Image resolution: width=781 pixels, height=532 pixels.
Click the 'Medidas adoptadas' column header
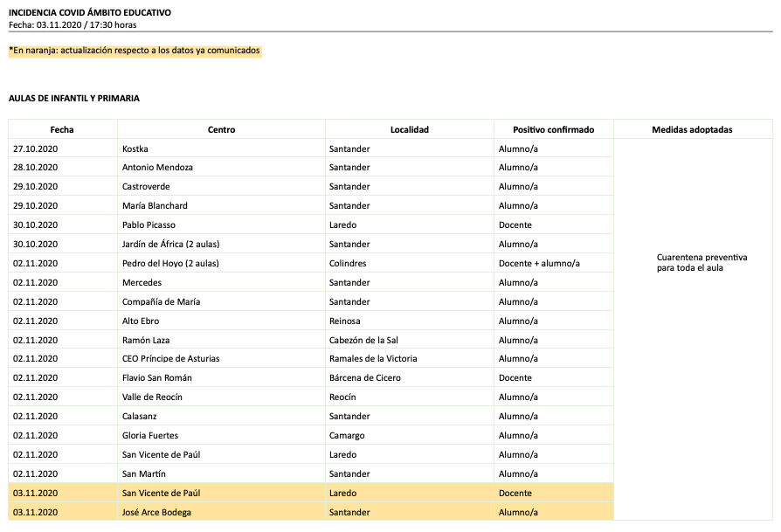coord(692,129)
